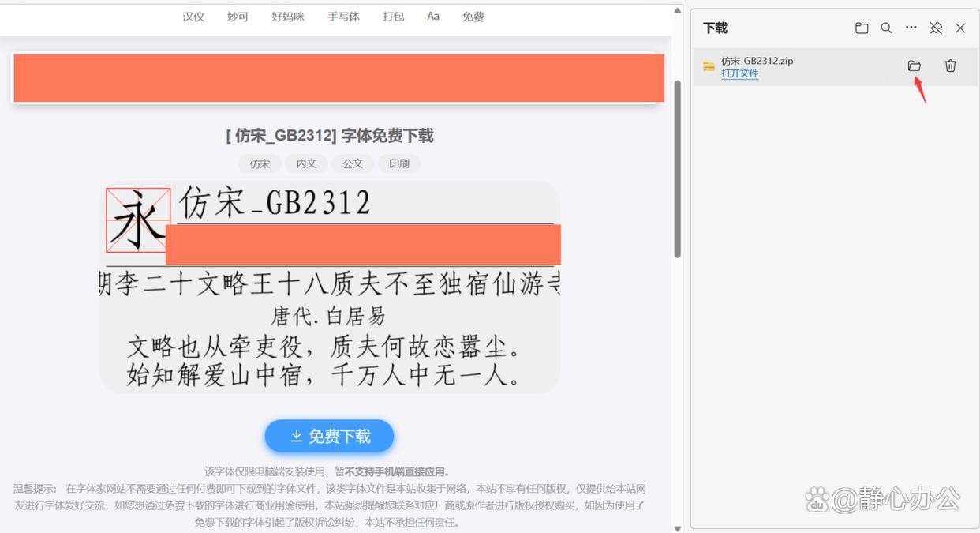
Task: Open the more download options menu
Action: (911, 28)
